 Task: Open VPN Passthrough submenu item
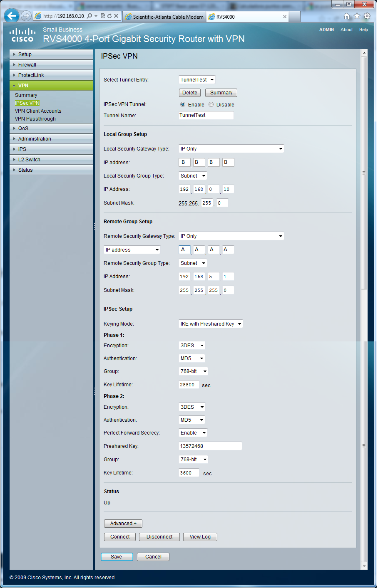(35, 119)
